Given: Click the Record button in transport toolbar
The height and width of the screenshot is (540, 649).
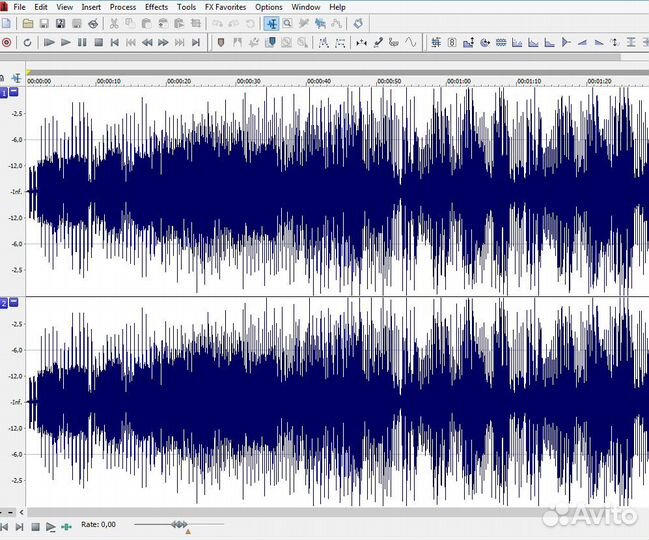Looking at the screenshot, I should click(7, 42).
